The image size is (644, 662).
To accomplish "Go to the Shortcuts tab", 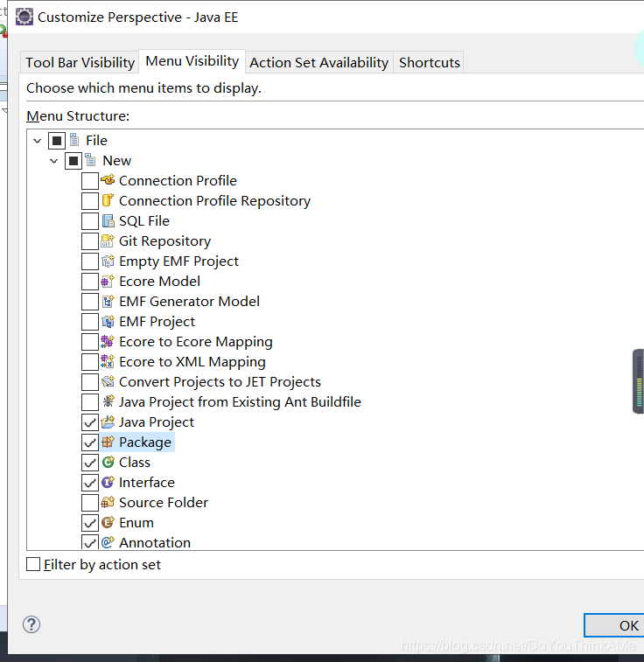I will click(429, 62).
